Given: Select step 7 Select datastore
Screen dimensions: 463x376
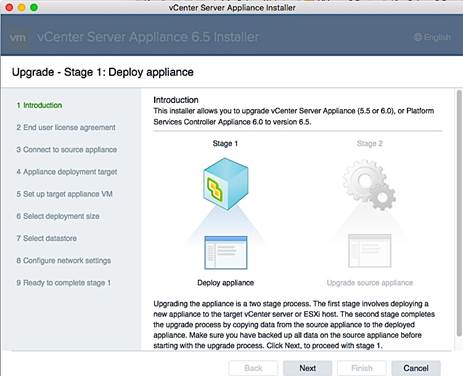Looking at the screenshot, I should coord(47,238).
